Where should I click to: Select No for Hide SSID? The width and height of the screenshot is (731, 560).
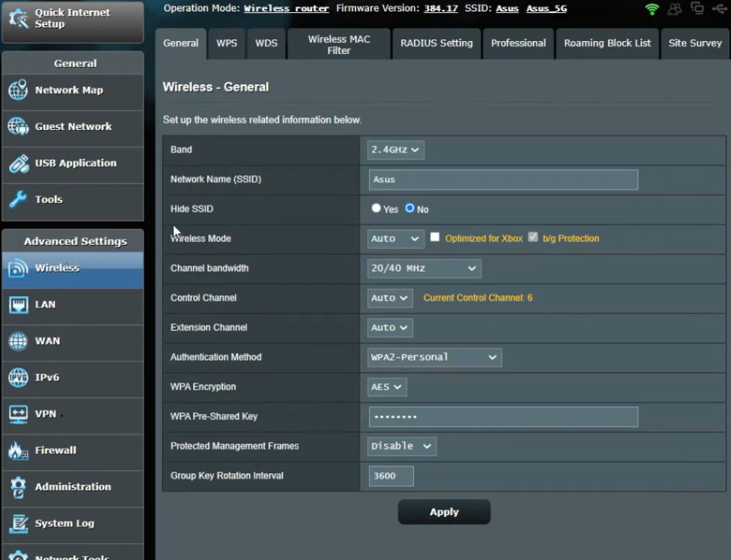[409, 208]
